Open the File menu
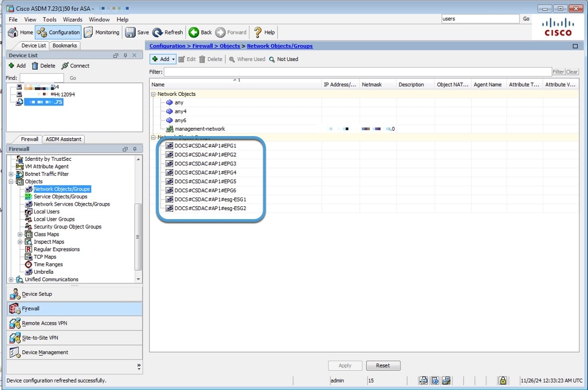This screenshot has width=588, height=390. (13, 19)
